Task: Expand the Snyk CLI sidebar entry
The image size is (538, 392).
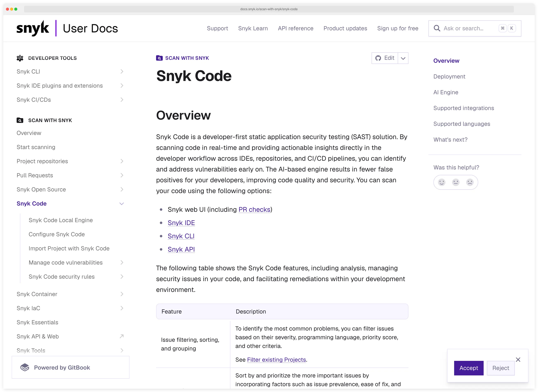Action: click(x=122, y=71)
